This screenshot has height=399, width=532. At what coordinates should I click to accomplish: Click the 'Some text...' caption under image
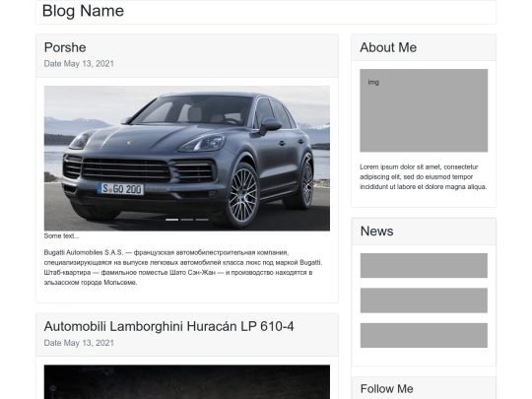pos(61,235)
